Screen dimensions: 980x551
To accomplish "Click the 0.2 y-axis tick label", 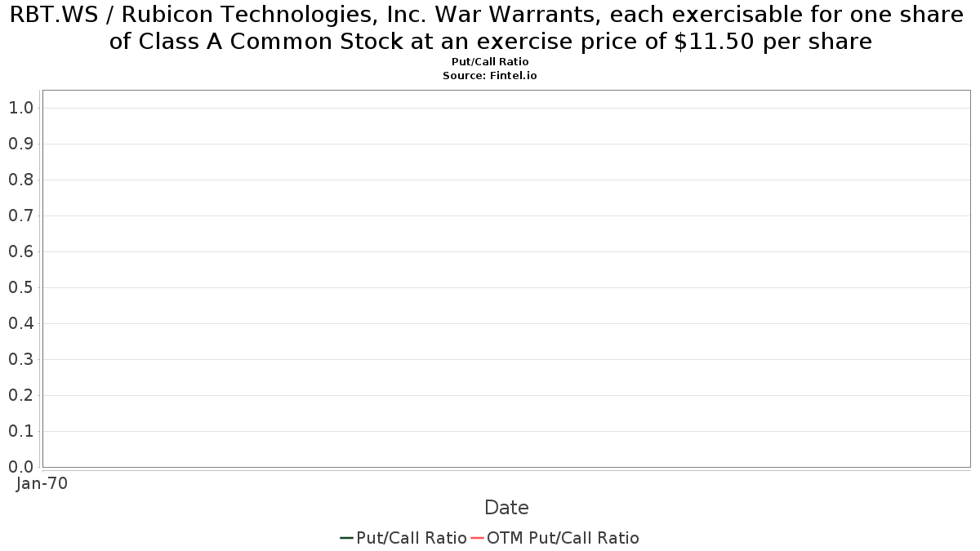I will click(20, 395).
